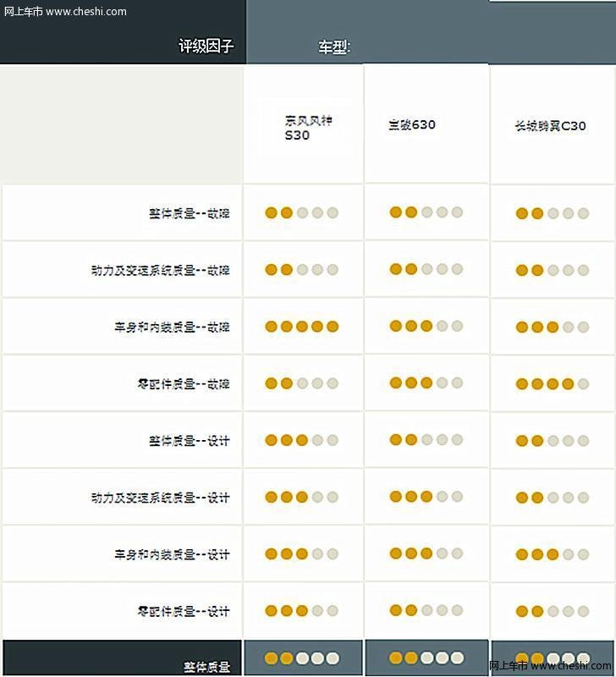Click S30 rating dots for 整体质量--故障
Screen dimensions: 616x677
click(x=302, y=212)
